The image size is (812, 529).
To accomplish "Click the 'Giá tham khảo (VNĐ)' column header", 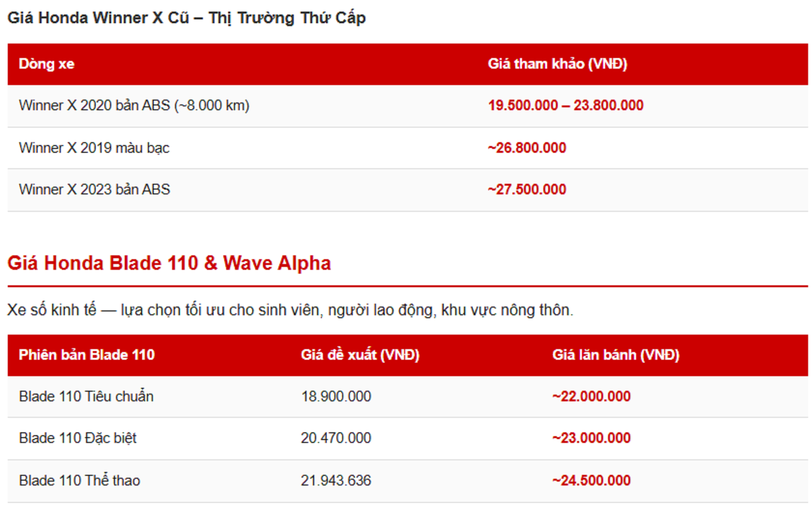I will point(557,64).
